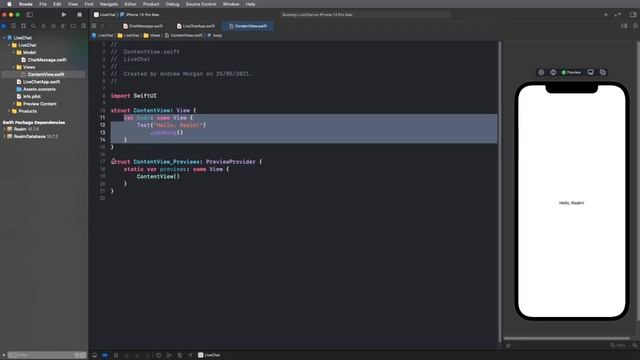Screen dimensions: 640x360
Task: Switch to the LiveChatApp.swift tab
Action: 196,26
